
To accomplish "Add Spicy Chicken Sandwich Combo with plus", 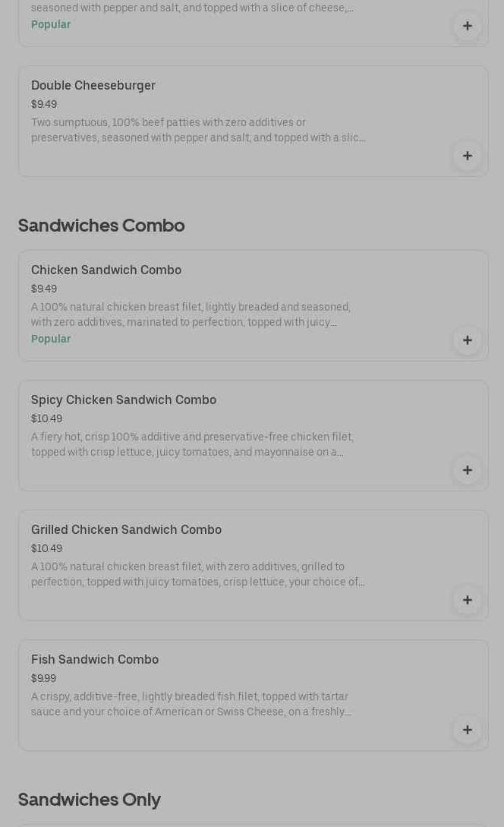I will pos(467,470).
